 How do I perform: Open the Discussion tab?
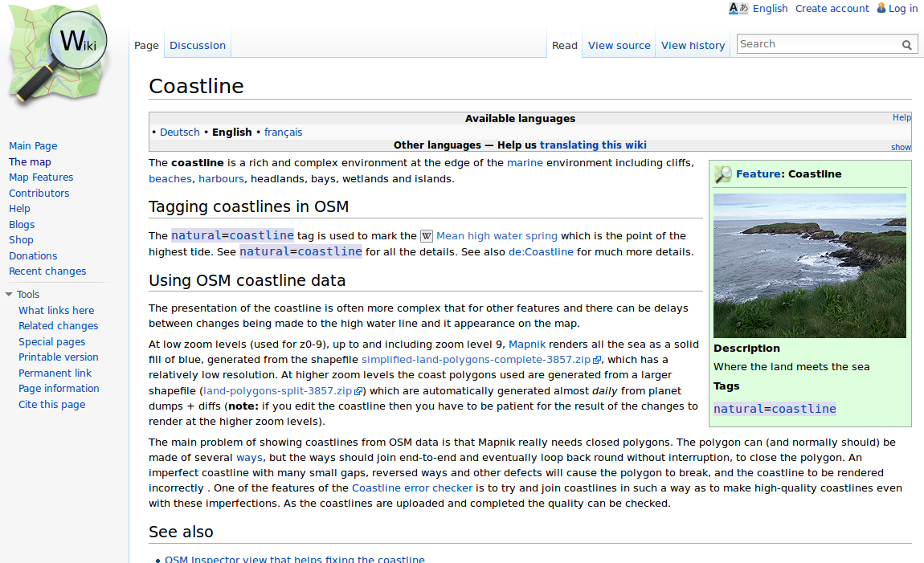198,46
